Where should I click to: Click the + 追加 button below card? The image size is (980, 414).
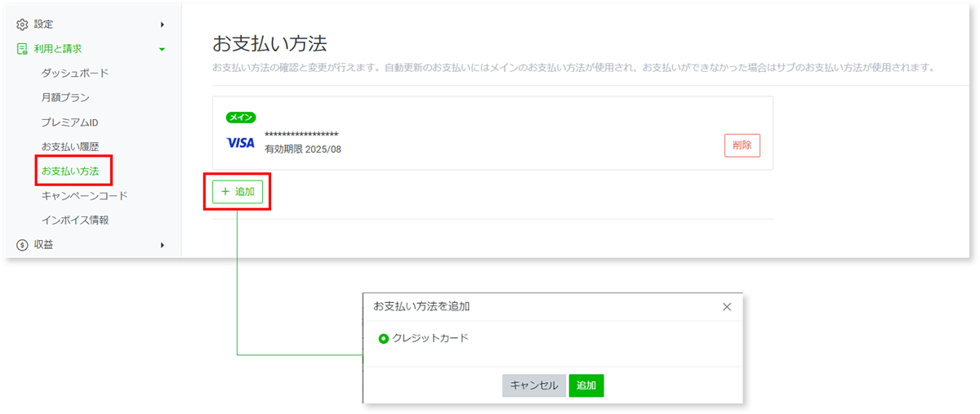[x=238, y=192]
